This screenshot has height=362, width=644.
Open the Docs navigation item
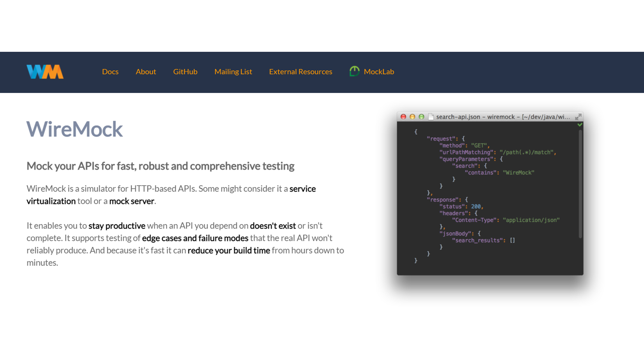[110, 72]
